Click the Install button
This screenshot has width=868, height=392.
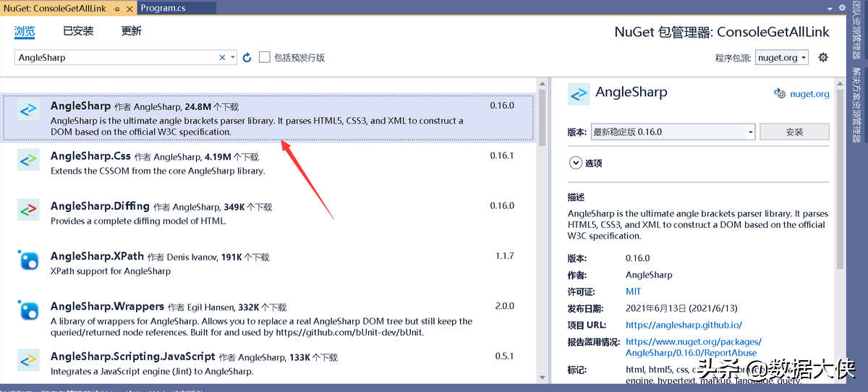tap(794, 132)
